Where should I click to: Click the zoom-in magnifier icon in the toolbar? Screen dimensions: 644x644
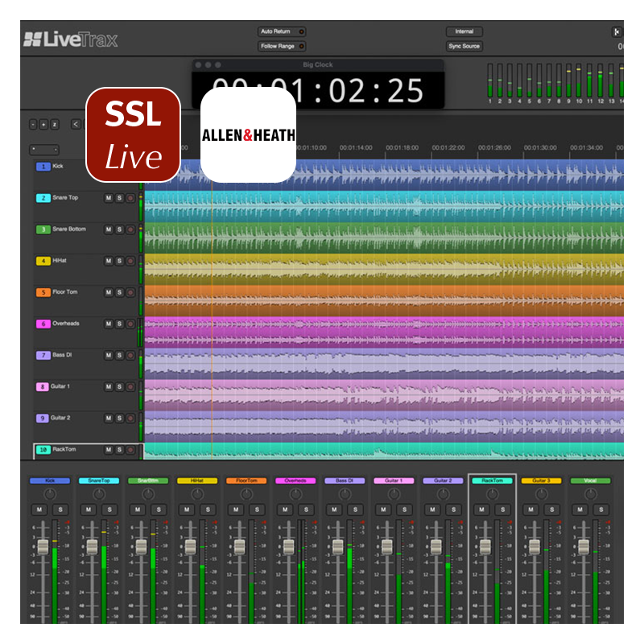point(43,124)
